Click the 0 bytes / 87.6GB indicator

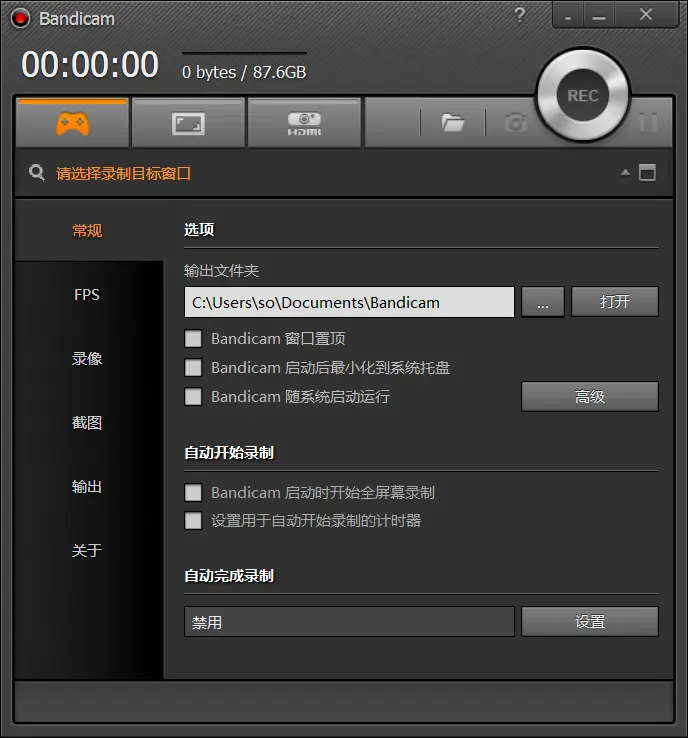click(244, 72)
